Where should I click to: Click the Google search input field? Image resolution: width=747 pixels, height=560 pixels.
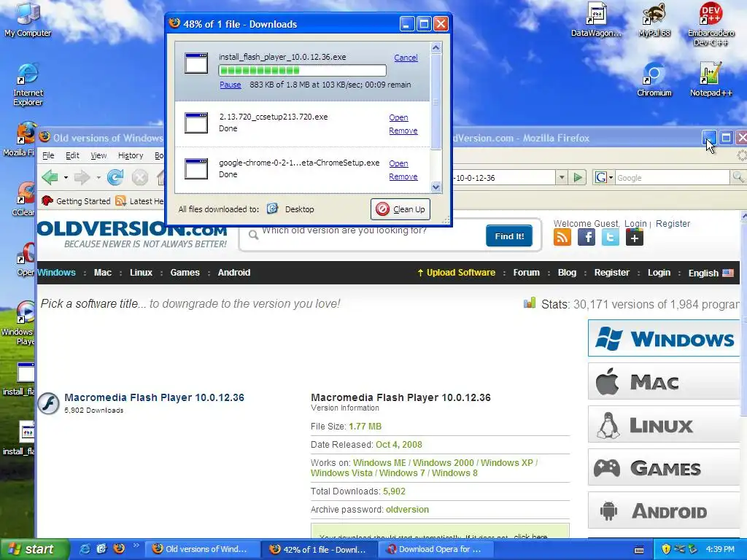point(672,178)
